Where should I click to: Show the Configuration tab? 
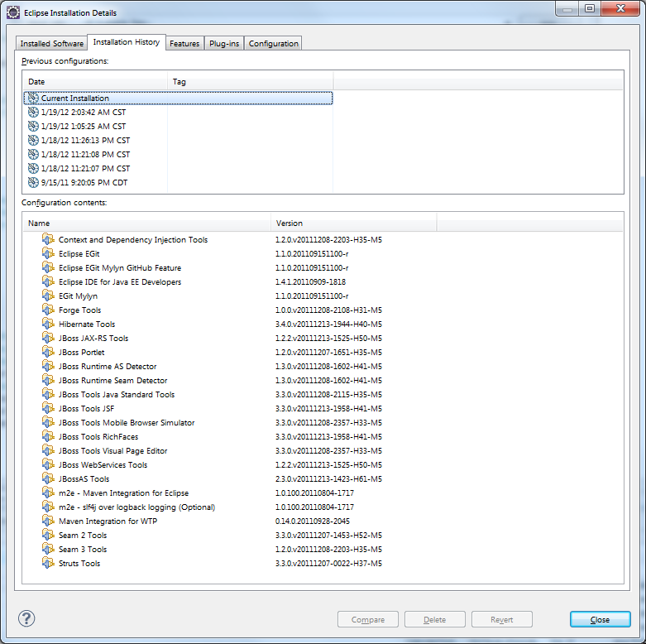pyautogui.click(x=273, y=43)
